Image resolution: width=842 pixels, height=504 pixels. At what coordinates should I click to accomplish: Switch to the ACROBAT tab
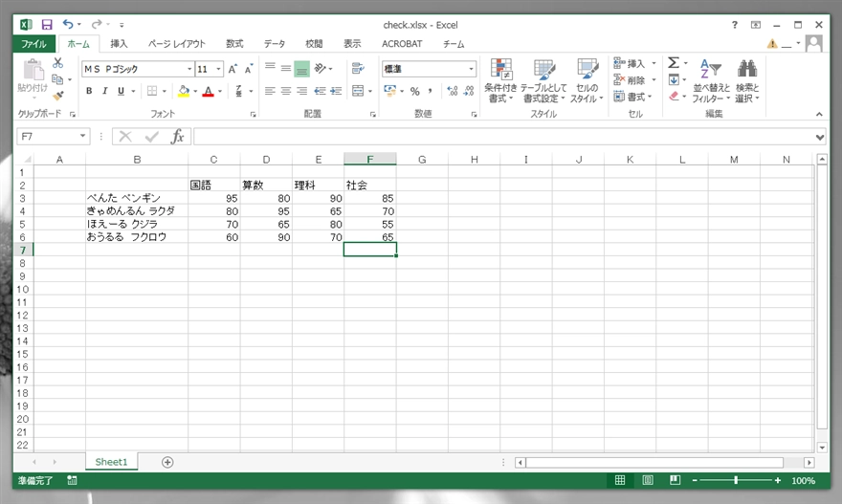(x=402, y=44)
